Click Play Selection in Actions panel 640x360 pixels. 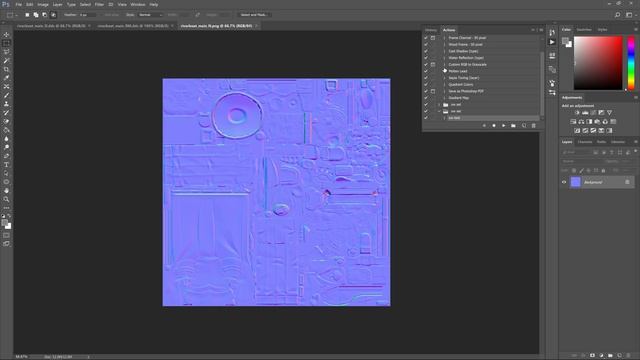click(504, 126)
